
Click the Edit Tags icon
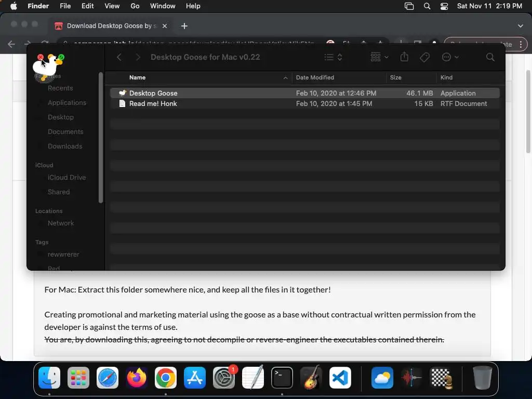tap(424, 57)
